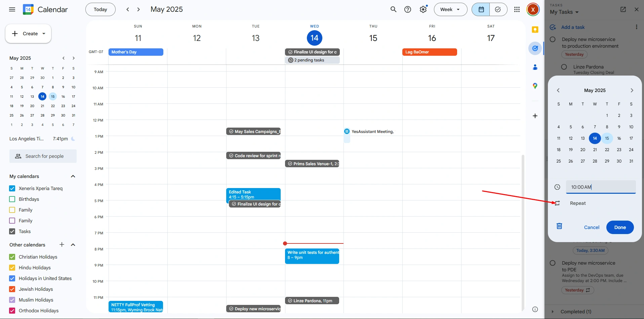Expand the Completed tasks section
The height and width of the screenshot is (319, 644).
(553, 312)
